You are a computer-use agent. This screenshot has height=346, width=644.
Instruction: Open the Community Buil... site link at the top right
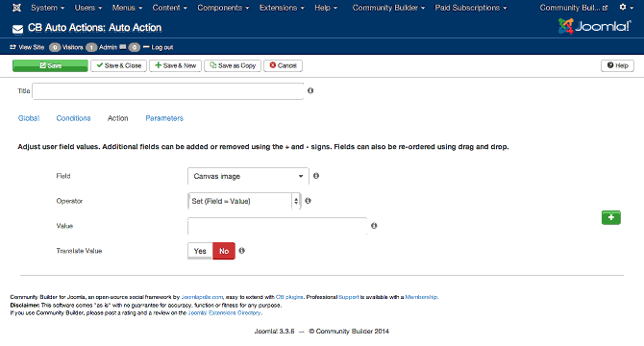(574, 8)
